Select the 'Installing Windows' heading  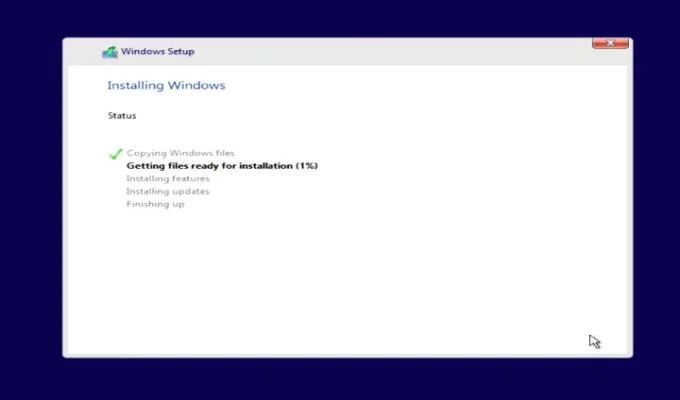(x=167, y=85)
